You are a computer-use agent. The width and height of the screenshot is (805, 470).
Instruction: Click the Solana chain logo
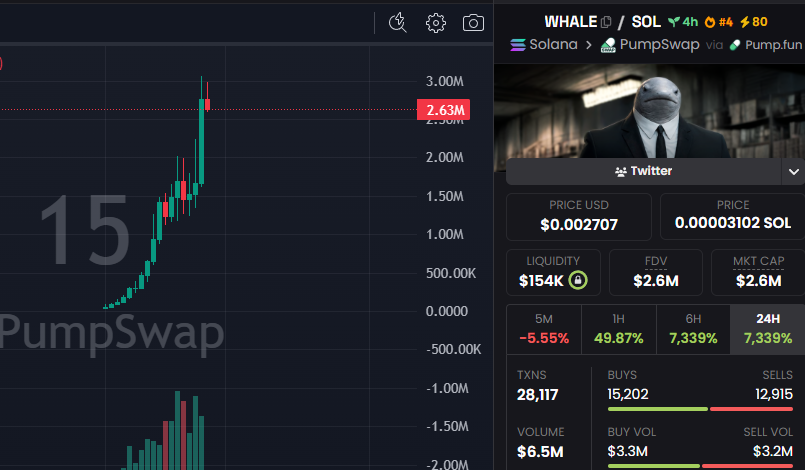pos(518,45)
